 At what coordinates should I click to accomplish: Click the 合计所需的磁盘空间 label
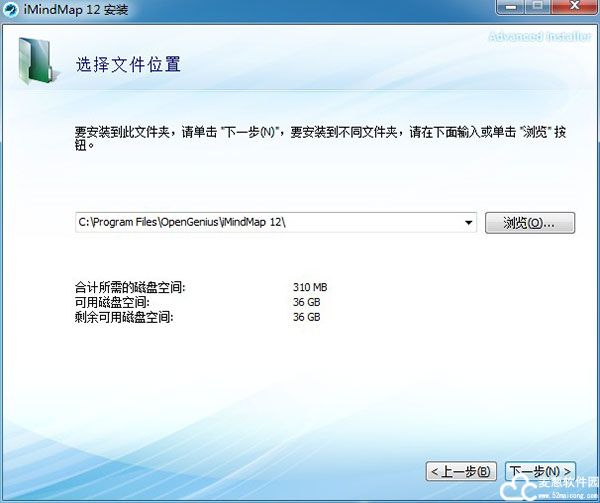(x=130, y=287)
